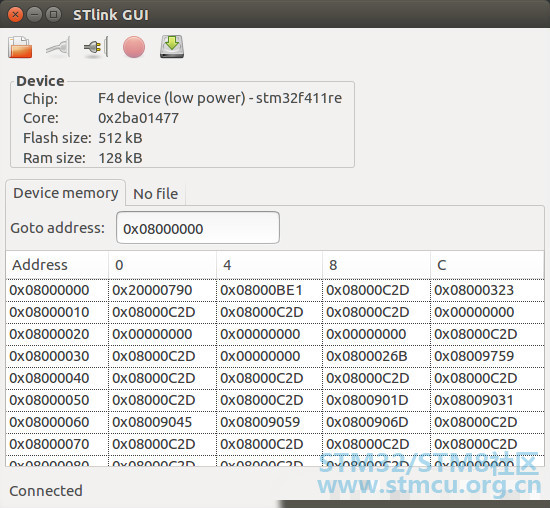Click the Ram size value 128 kB
Image resolution: width=550 pixels, height=508 pixels.
[120, 158]
